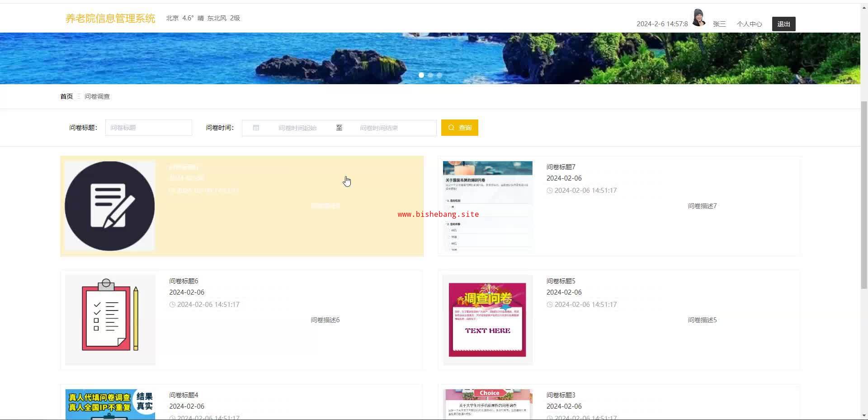Click the user avatar photo in the header
This screenshot has height=420, width=868.
[x=699, y=18]
